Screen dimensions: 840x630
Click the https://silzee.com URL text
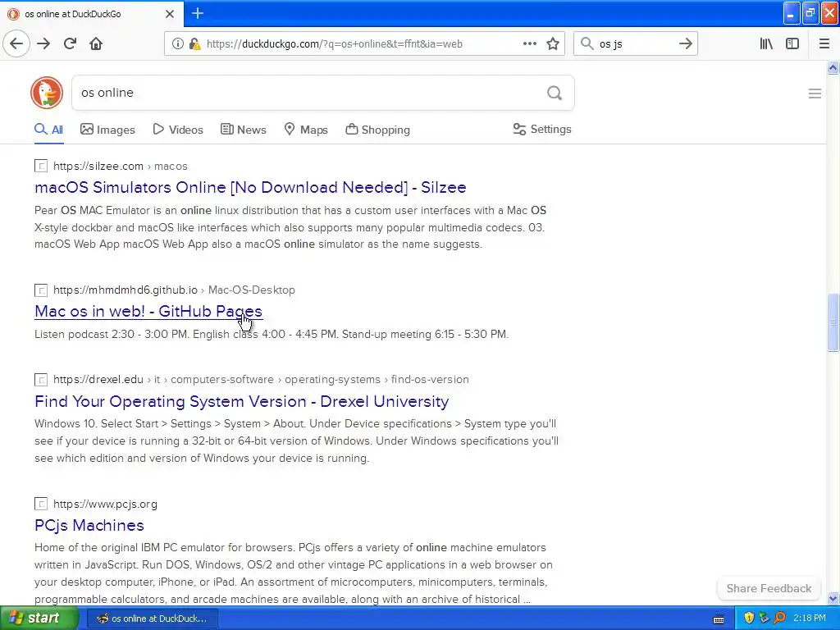(98, 166)
